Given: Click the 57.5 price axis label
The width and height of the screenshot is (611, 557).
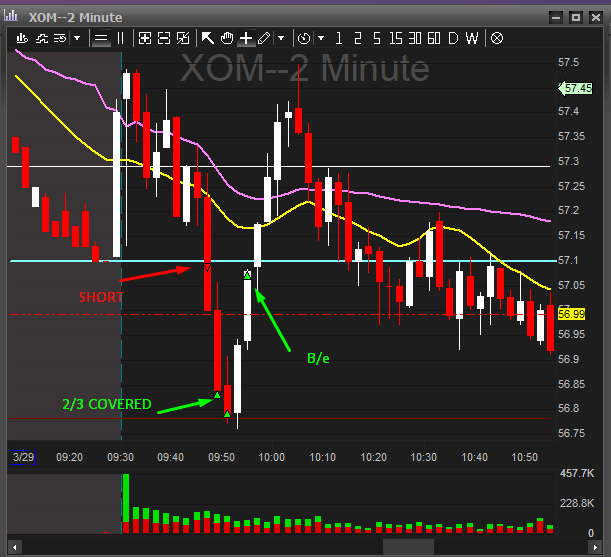Looking at the screenshot, I should (569, 62).
